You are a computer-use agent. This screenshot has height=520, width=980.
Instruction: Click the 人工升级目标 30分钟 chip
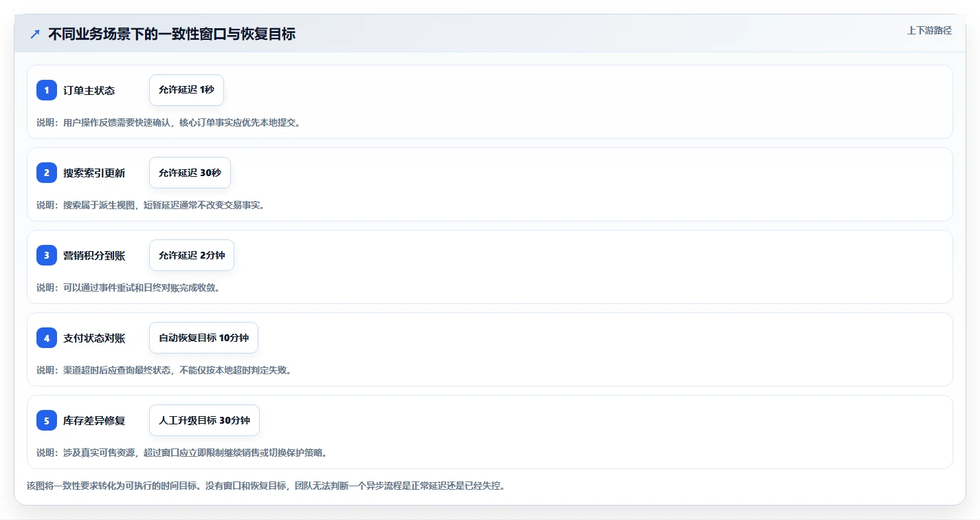tap(204, 420)
